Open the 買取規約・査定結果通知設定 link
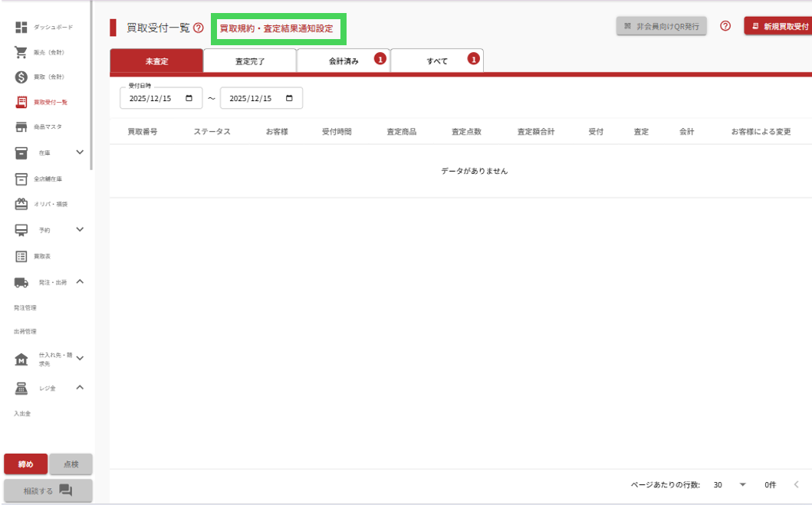 pyautogui.click(x=277, y=28)
